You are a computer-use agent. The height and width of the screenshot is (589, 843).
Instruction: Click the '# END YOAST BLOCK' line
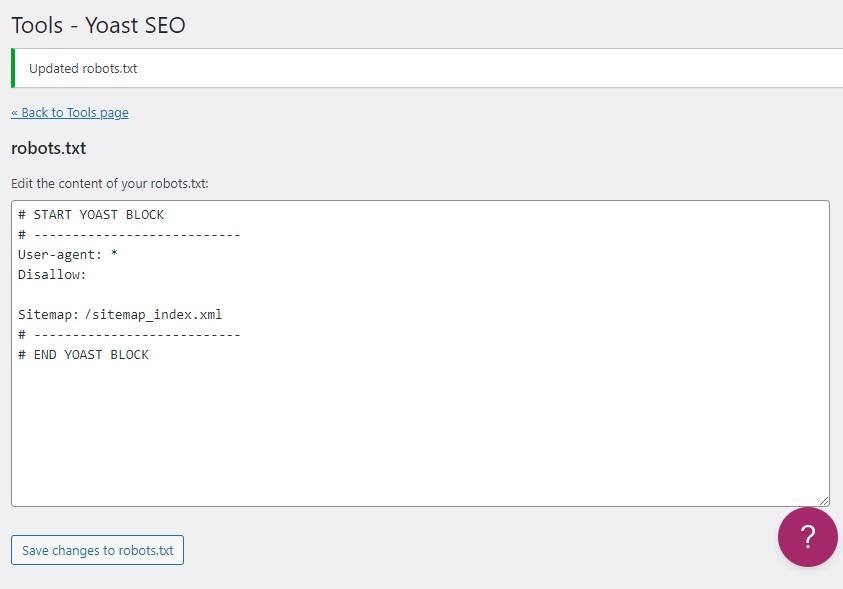tap(83, 355)
